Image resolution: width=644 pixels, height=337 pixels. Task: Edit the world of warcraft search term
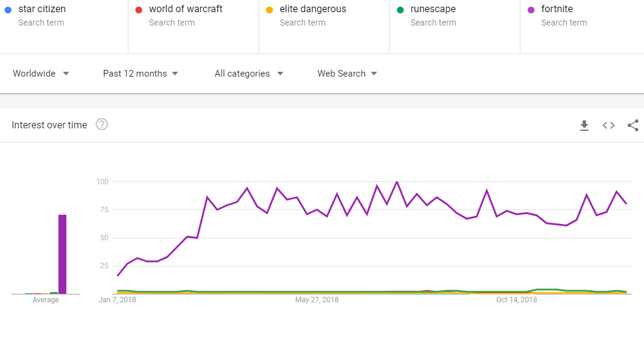click(194, 27)
